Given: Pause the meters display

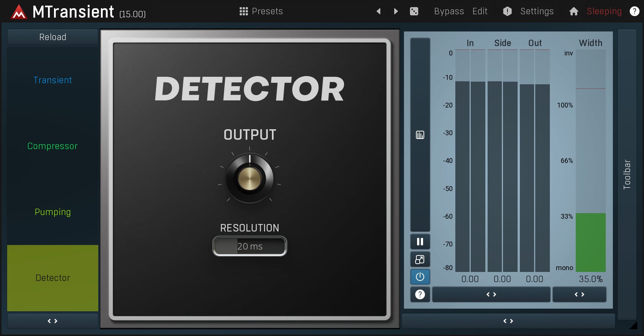Looking at the screenshot, I should 420,242.
